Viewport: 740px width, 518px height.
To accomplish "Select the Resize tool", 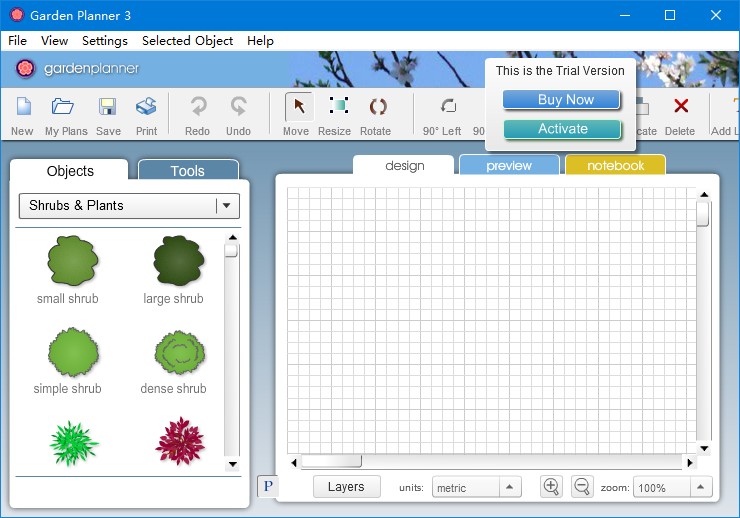I will click(335, 107).
